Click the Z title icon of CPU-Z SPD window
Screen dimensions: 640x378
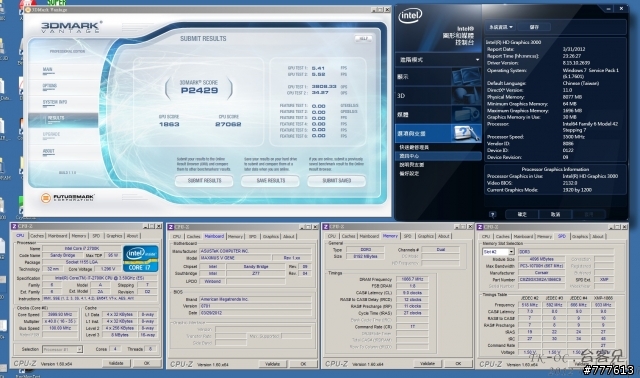pyautogui.click(x=480, y=227)
